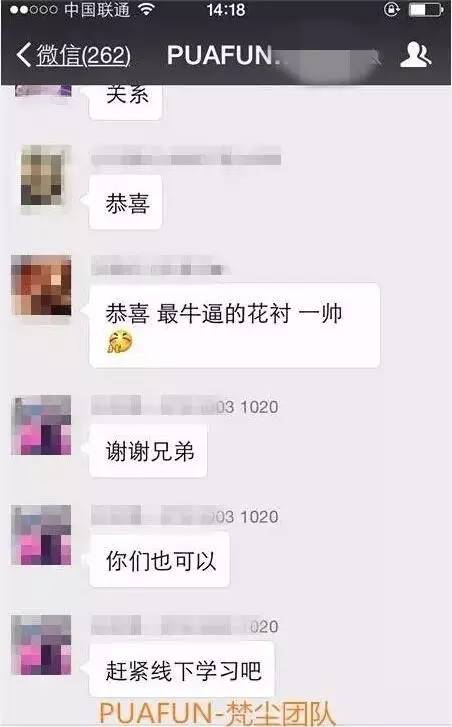Open avatar of sender of short 恭喜 message
This screenshot has height=727, width=452.
[42, 175]
